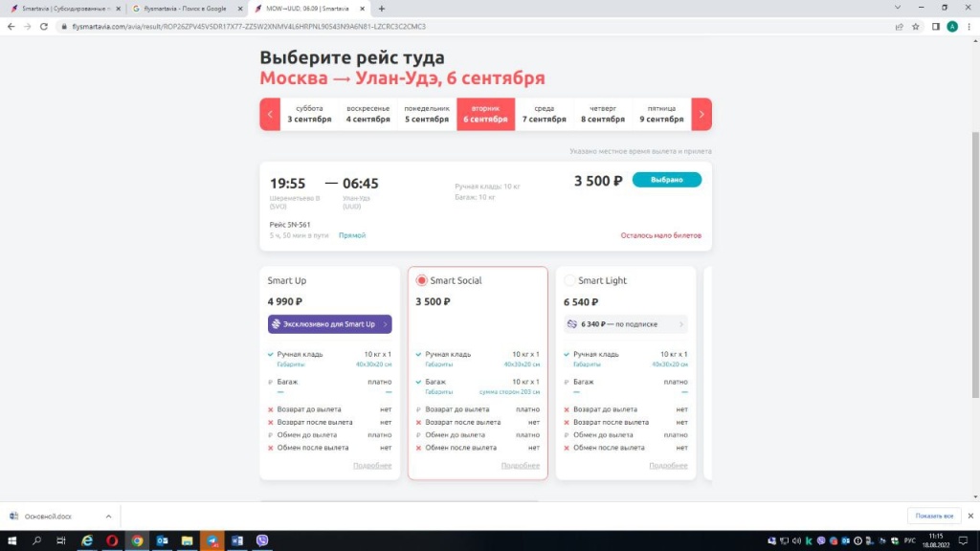Open the Chrome profile avatar
The image size is (980, 551).
(952, 26)
